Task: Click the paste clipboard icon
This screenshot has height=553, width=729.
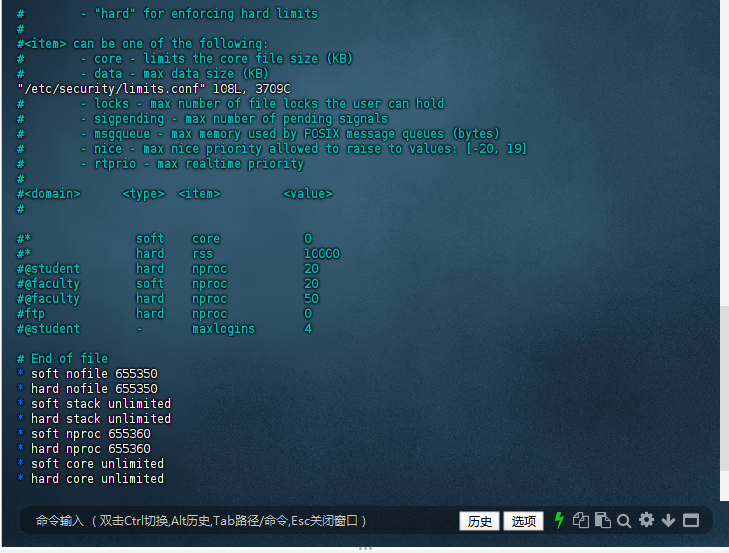Action: point(602,520)
